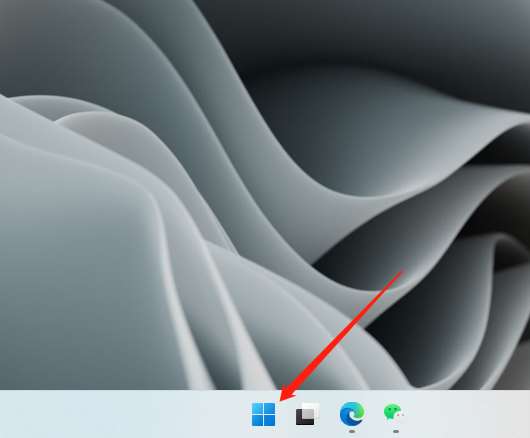
Task: Click the running indicator under Edge
Action: point(352,431)
